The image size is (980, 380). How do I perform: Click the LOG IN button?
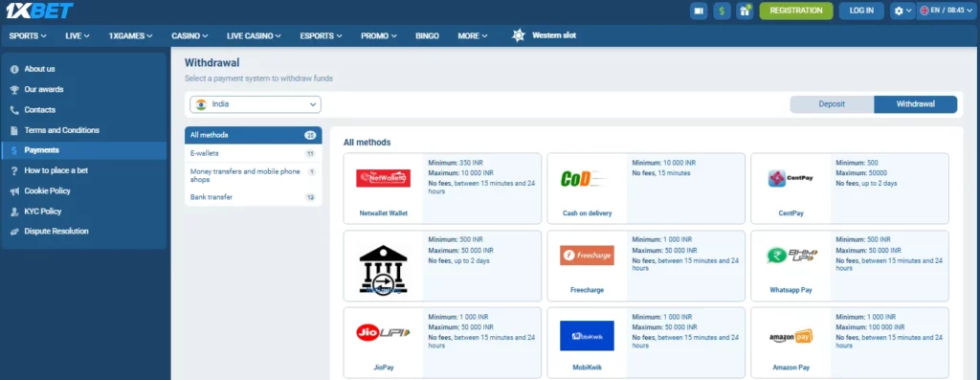[861, 11]
